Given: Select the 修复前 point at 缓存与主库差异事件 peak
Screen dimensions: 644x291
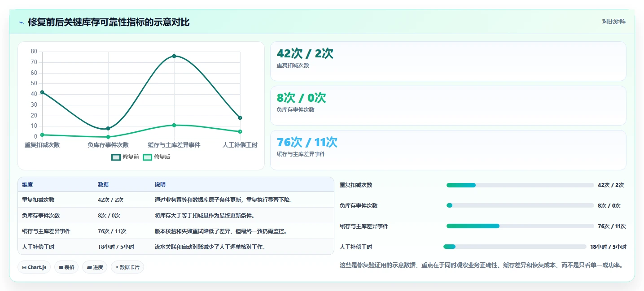Looking at the screenshot, I should point(174,56).
